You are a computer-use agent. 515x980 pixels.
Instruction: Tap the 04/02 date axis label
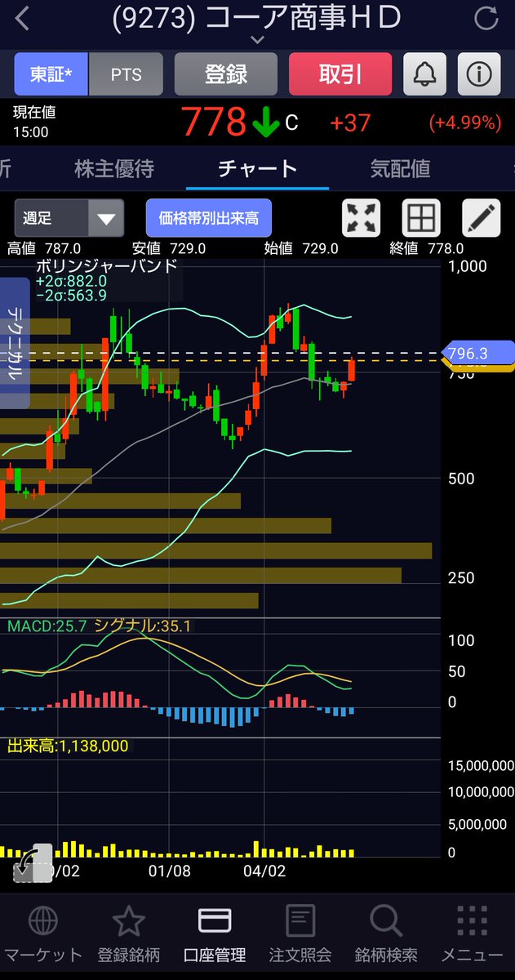(265, 871)
